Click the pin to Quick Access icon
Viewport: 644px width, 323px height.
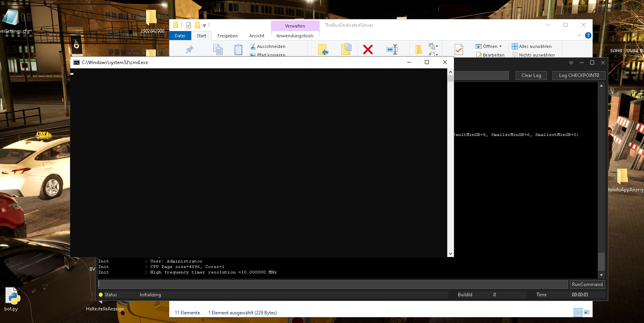pos(190,50)
